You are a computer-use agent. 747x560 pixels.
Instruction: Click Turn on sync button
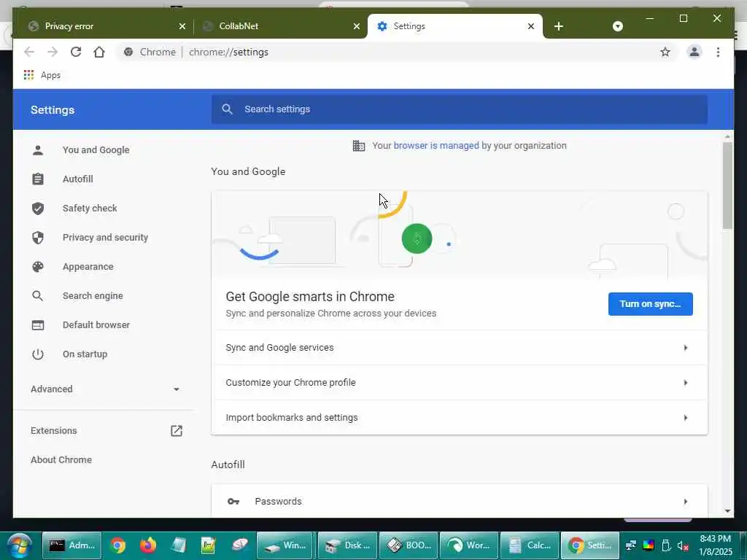(x=650, y=304)
